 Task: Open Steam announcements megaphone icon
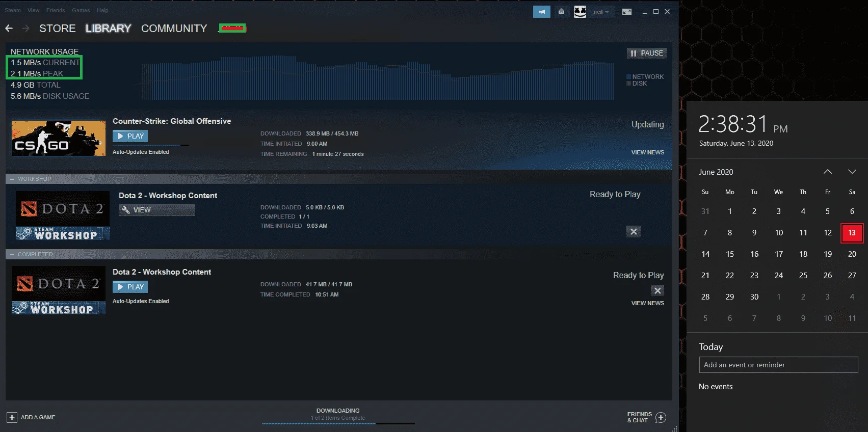542,12
